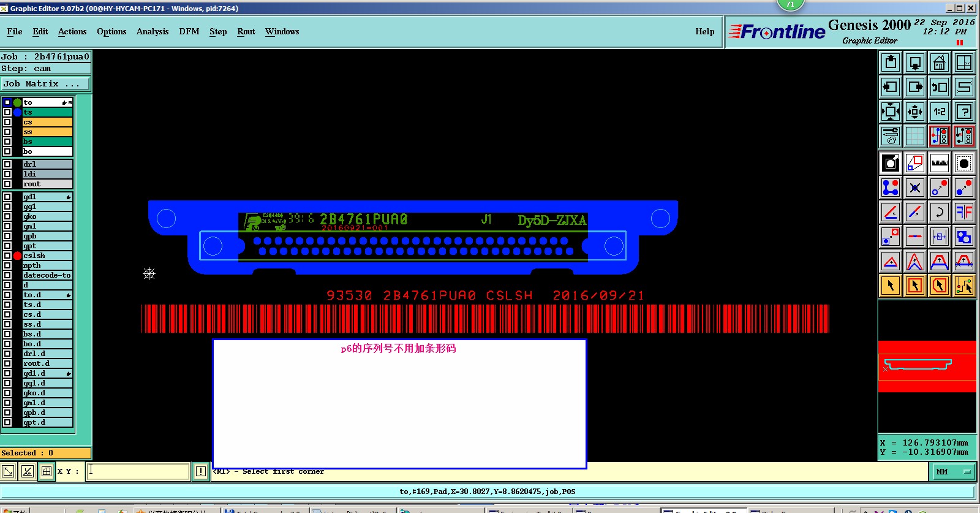
Task: Select the rectangle area selection arrow tool
Action: [x=915, y=286]
